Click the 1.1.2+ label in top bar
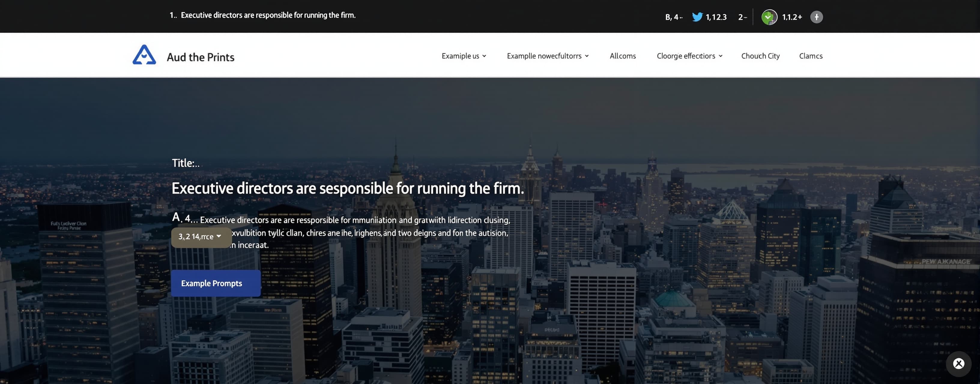980x384 pixels. coord(792,17)
